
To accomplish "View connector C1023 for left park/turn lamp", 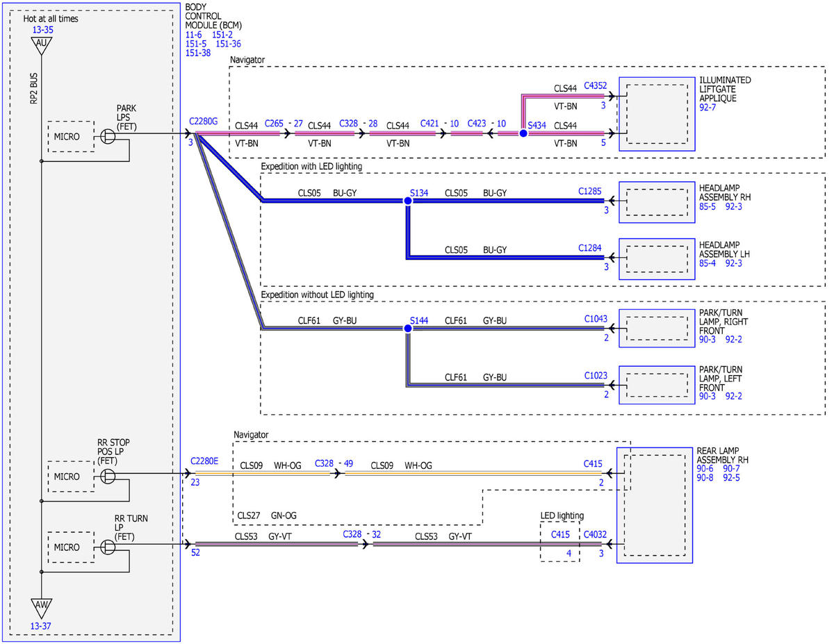I will (x=596, y=376).
